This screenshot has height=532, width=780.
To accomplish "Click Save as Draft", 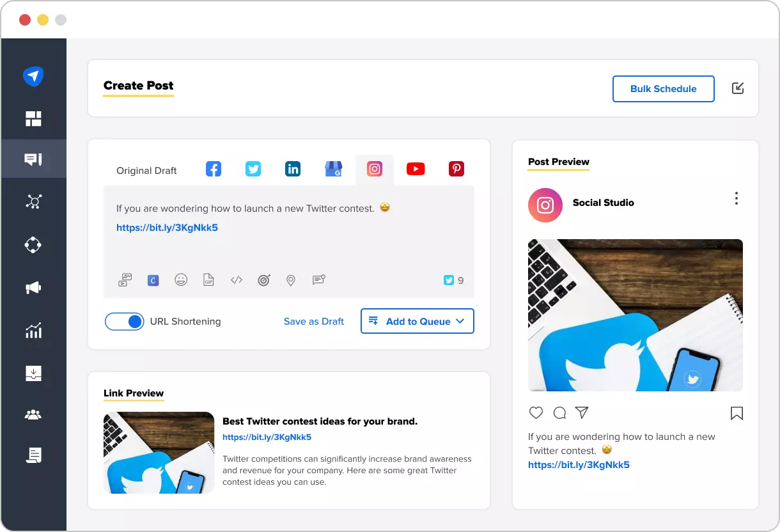I will point(314,322).
